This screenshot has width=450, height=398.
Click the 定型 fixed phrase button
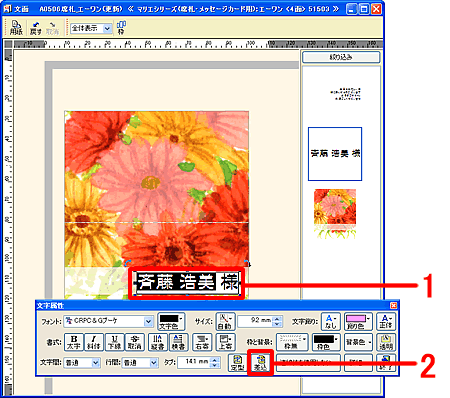click(x=238, y=363)
